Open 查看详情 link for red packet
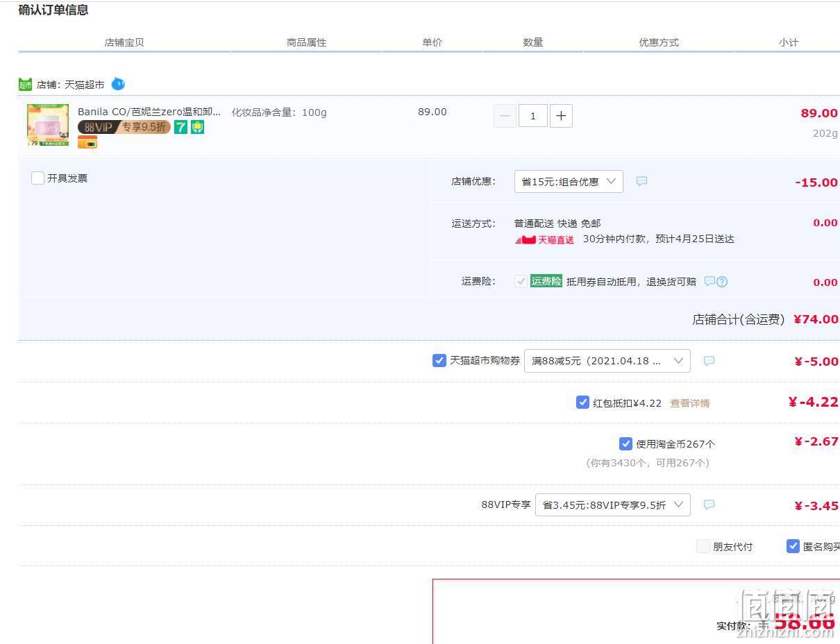 point(689,403)
